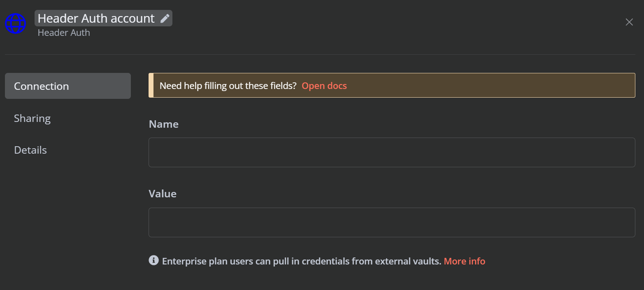This screenshot has width=644, height=290.
Task: Open the Details tab
Action: (x=30, y=150)
